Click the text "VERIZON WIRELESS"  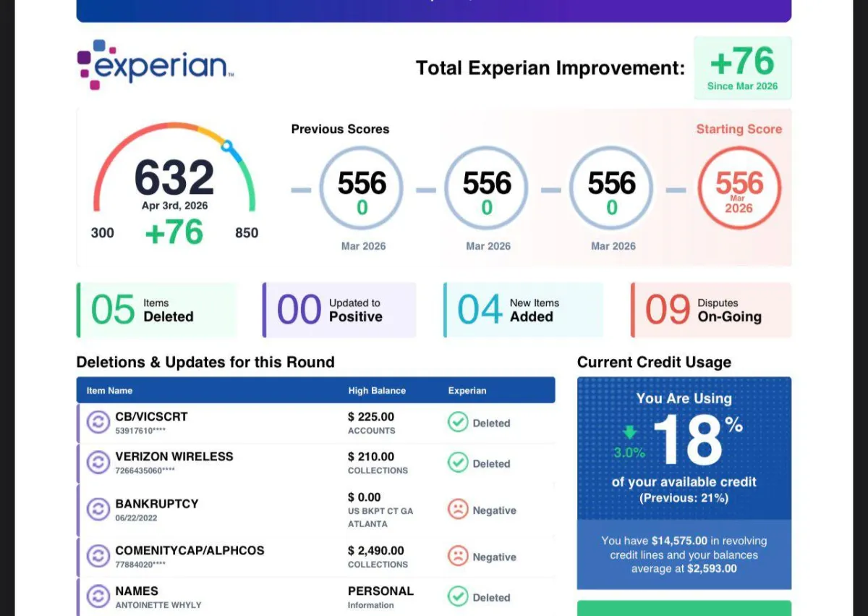(x=174, y=457)
